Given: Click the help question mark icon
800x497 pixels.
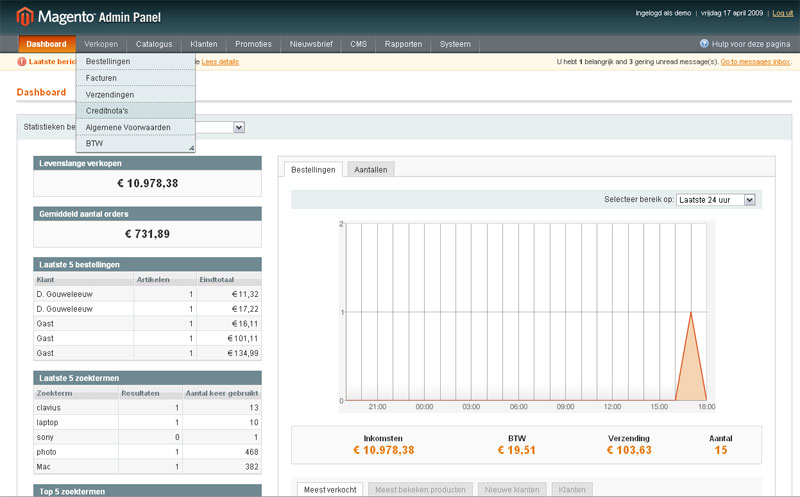Looking at the screenshot, I should click(x=704, y=44).
